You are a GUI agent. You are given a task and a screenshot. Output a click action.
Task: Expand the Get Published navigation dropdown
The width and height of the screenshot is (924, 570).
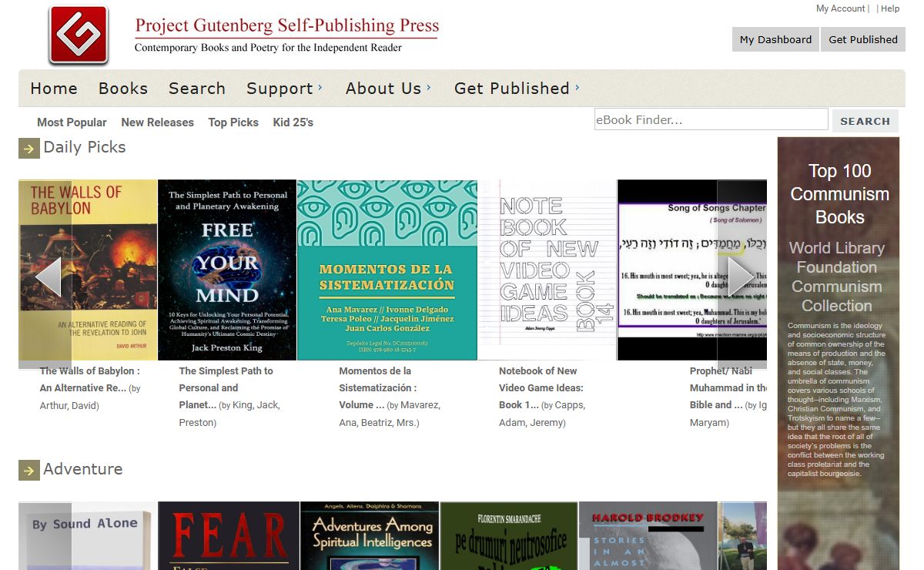click(517, 89)
